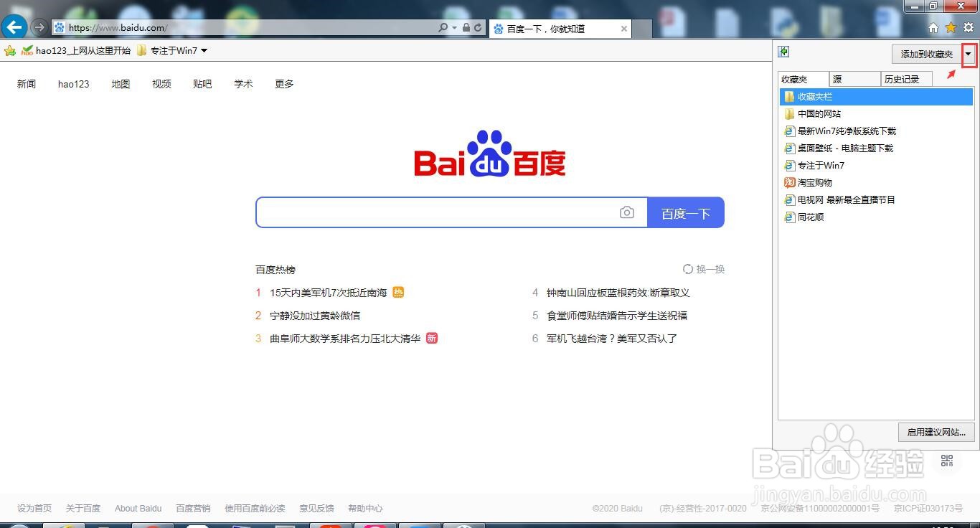Click the 设为首页 footer link
The height and width of the screenshot is (528, 980).
(34, 508)
